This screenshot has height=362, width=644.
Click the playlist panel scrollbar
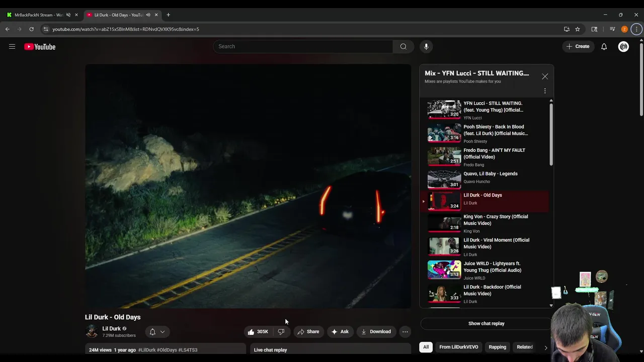551,134
